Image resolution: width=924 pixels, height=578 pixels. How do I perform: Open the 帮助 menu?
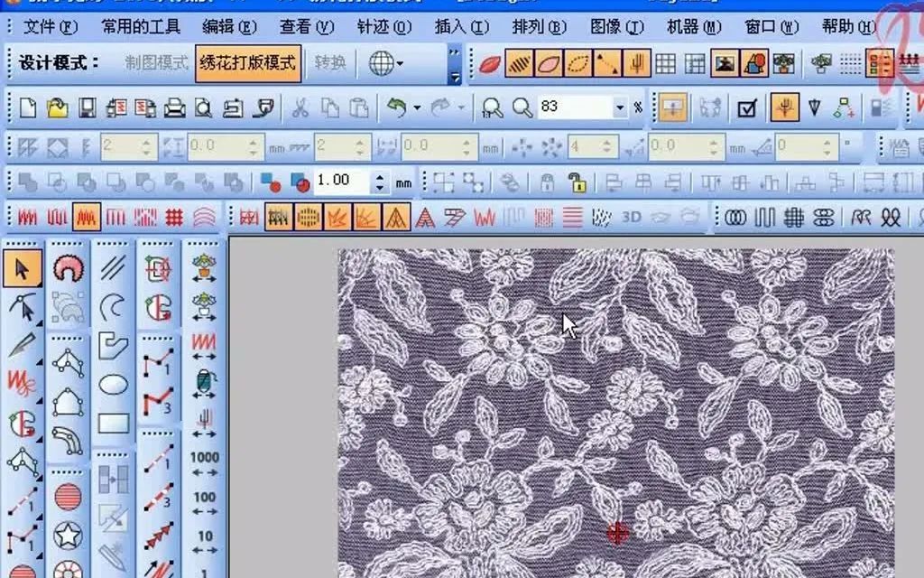[x=849, y=26]
